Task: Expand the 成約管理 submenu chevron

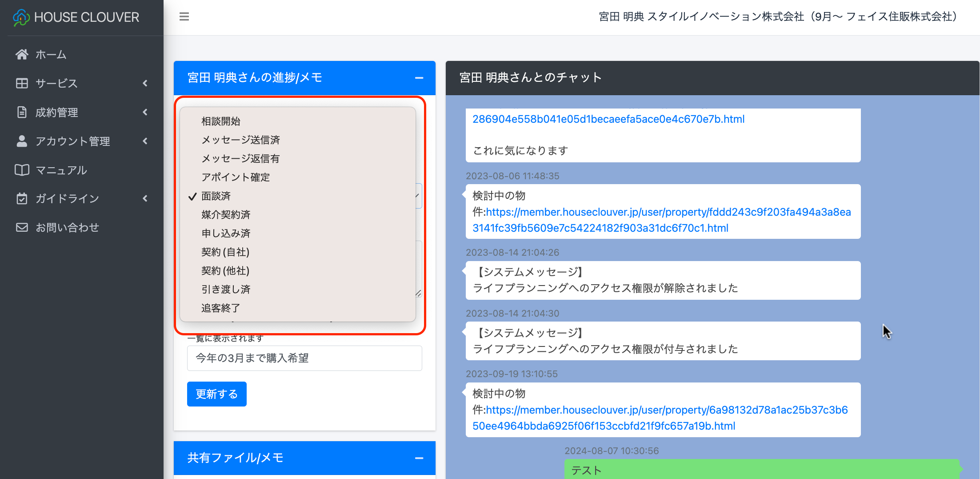Action: pyautogui.click(x=145, y=113)
